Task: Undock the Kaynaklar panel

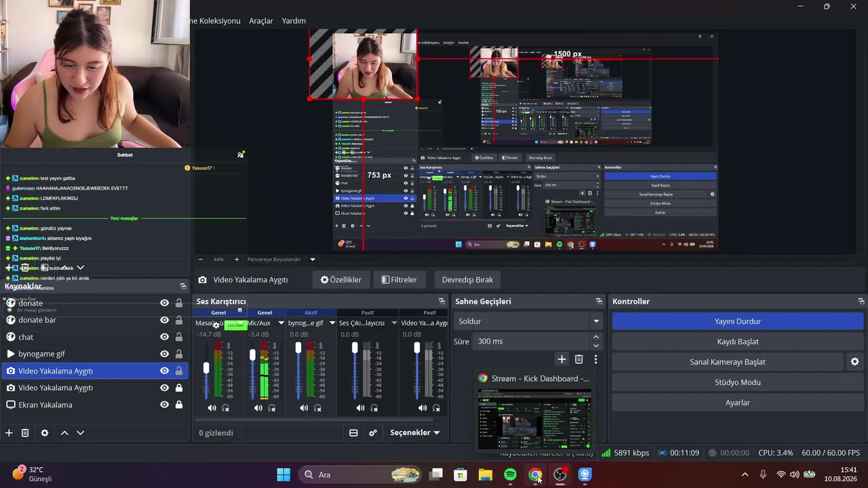Action: pyautogui.click(x=183, y=287)
